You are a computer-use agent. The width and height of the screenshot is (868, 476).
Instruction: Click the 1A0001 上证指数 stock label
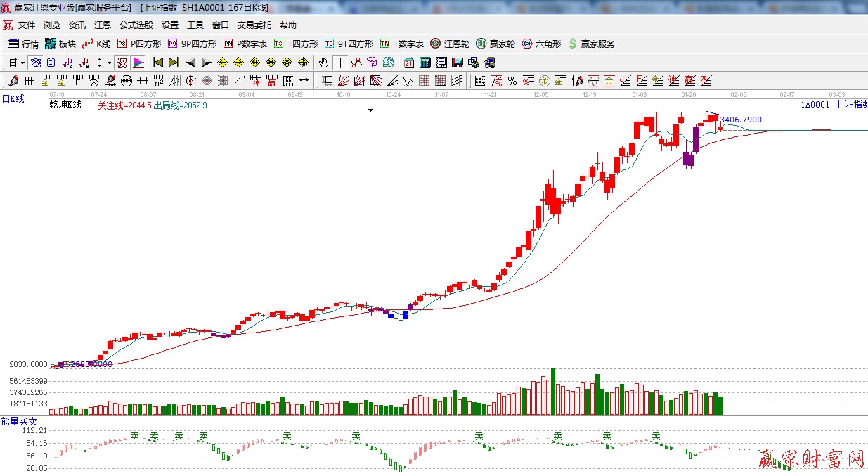[834, 105]
